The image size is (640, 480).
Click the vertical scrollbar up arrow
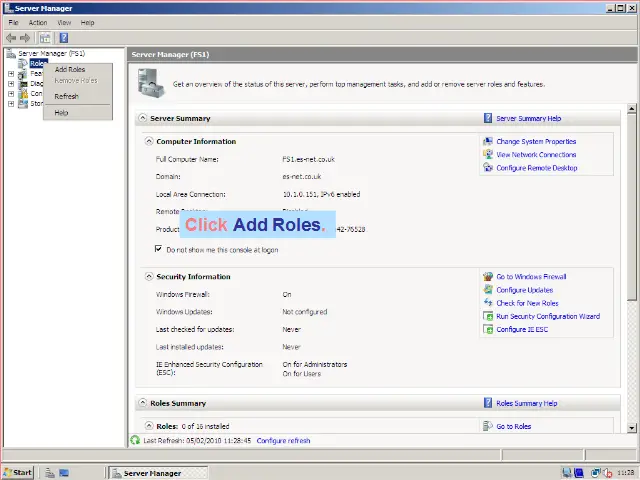[x=631, y=109]
